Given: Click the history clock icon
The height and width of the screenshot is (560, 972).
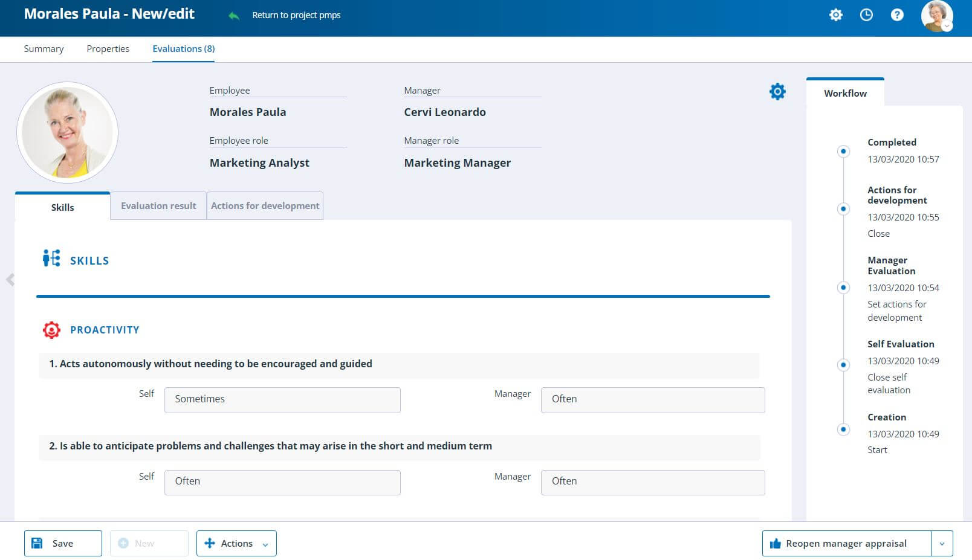Looking at the screenshot, I should (866, 15).
